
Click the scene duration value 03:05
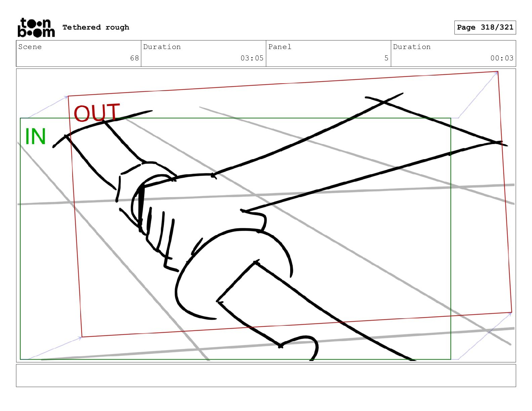tap(252, 58)
